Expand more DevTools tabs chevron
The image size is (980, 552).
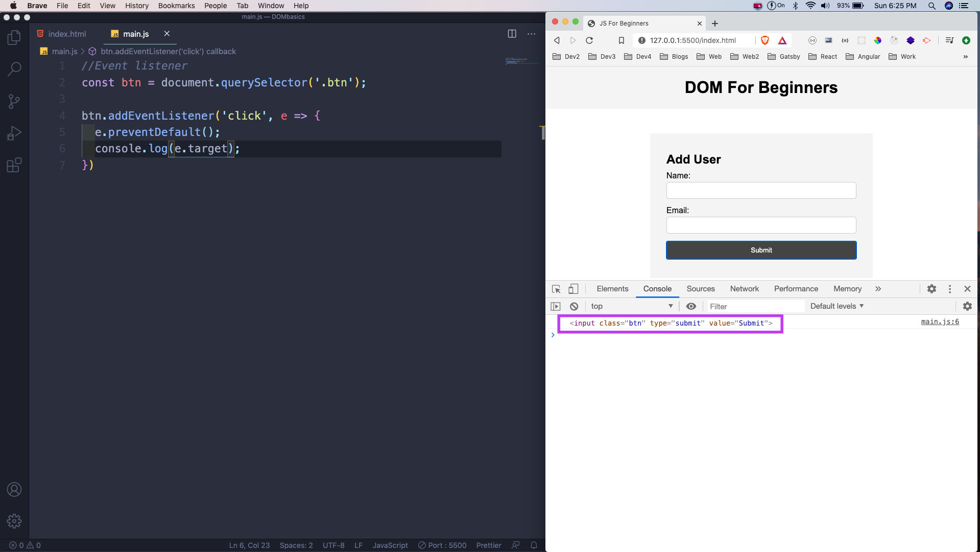coord(878,289)
